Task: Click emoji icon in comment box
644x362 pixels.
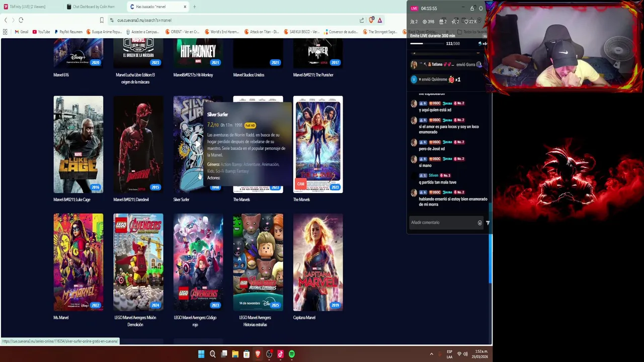Action: click(479, 223)
